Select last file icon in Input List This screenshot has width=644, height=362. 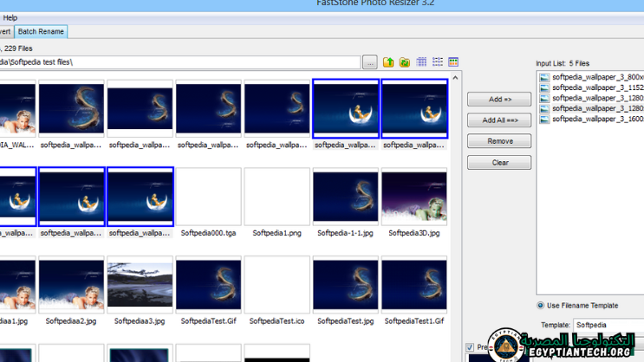(544, 119)
